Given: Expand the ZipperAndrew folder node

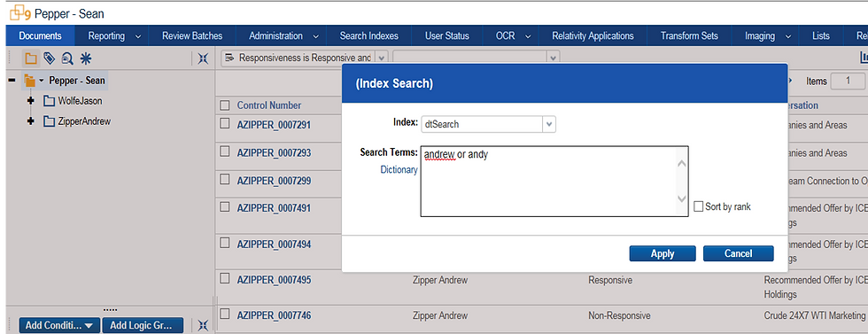Looking at the screenshot, I should click(x=31, y=121).
